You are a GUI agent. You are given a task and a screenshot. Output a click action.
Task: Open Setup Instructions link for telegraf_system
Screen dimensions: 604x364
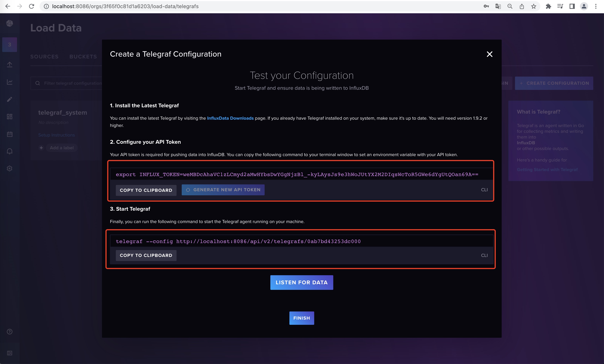[x=56, y=135]
